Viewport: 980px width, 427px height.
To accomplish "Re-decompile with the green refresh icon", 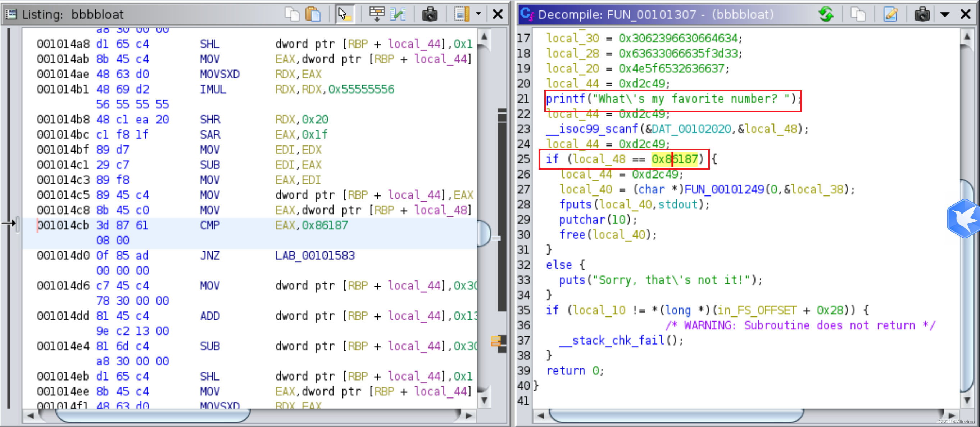I will coord(826,14).
